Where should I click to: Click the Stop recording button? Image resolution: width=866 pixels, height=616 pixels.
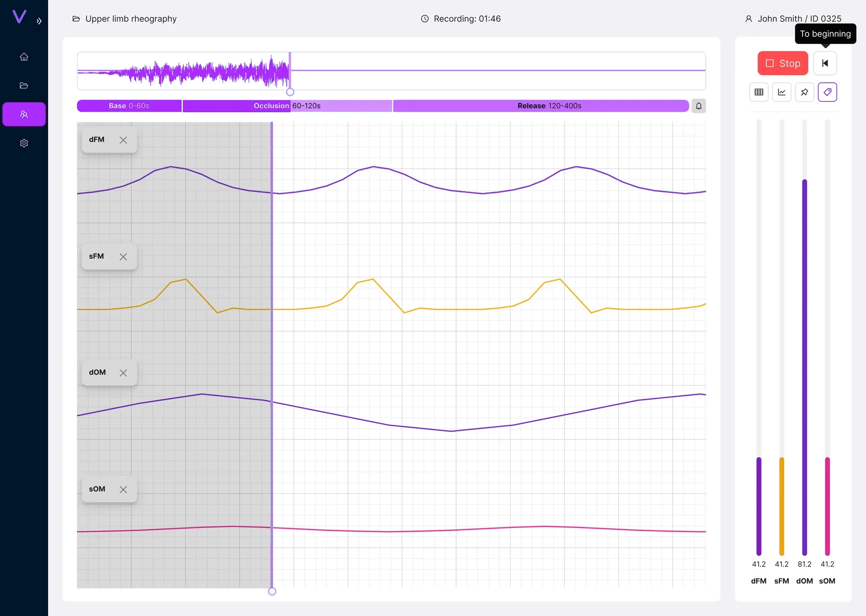tap(783, 63)
